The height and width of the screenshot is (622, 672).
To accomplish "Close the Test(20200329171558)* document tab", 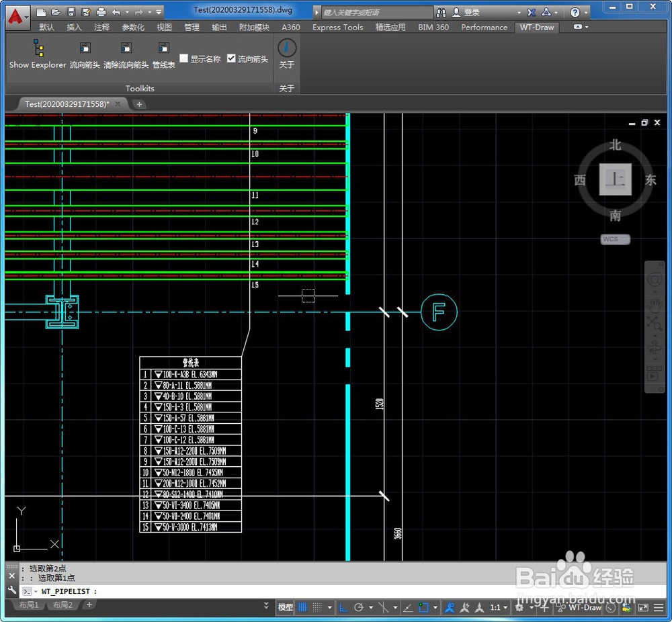I will tap(118, 104).
